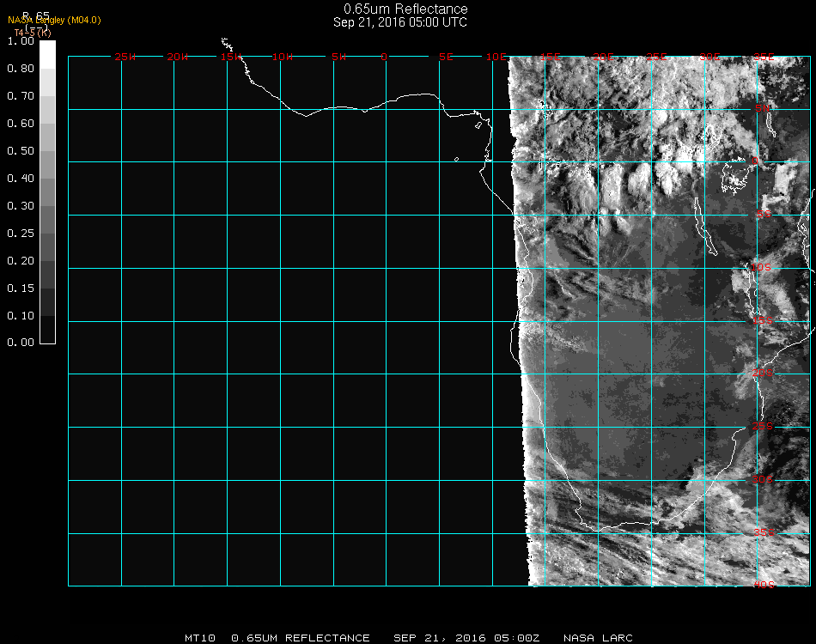Click the 35S latitude label
The image size is (816, 644).
pyautogui.click(x=763, y=532)
